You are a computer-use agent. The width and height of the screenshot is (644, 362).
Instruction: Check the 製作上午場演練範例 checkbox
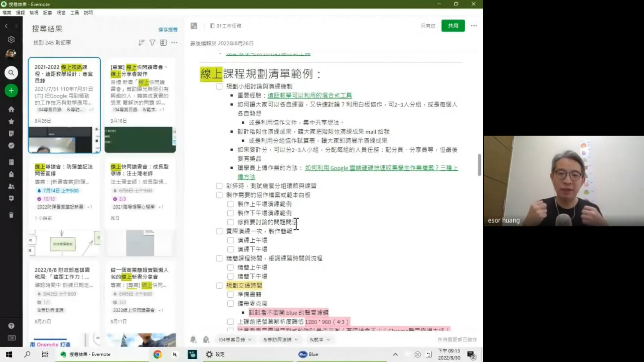pyautogui.click(x=230, y=204)
